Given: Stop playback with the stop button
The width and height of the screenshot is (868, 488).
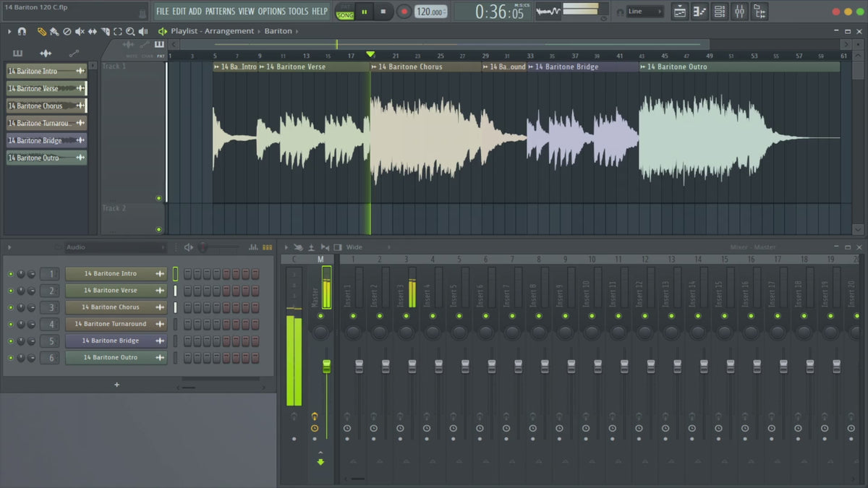Looking at the screenshot, I should [383, 12].
